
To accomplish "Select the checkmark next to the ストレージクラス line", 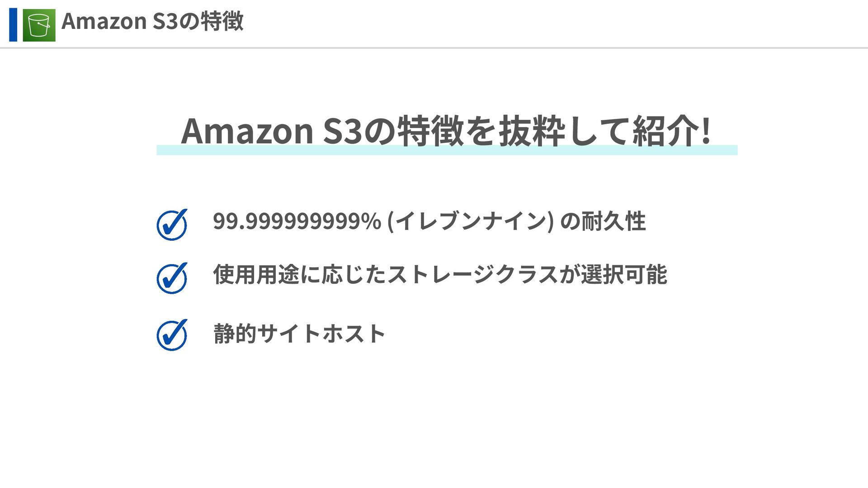I will pos(172,278).
